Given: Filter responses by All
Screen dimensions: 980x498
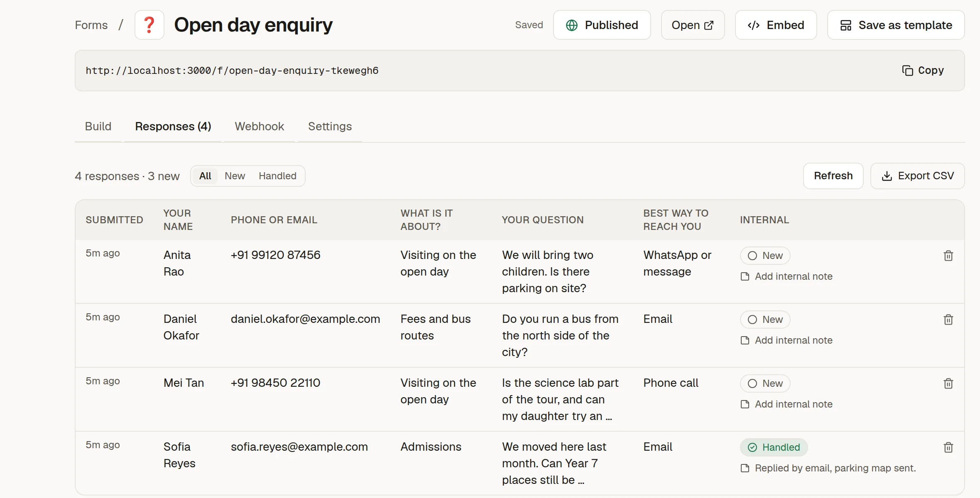Looking at the screenshot, I should tap(205, 176).
